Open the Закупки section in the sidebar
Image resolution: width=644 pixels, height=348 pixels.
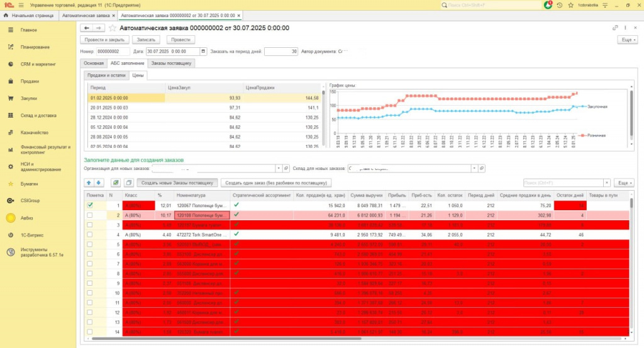coord(28,98)
